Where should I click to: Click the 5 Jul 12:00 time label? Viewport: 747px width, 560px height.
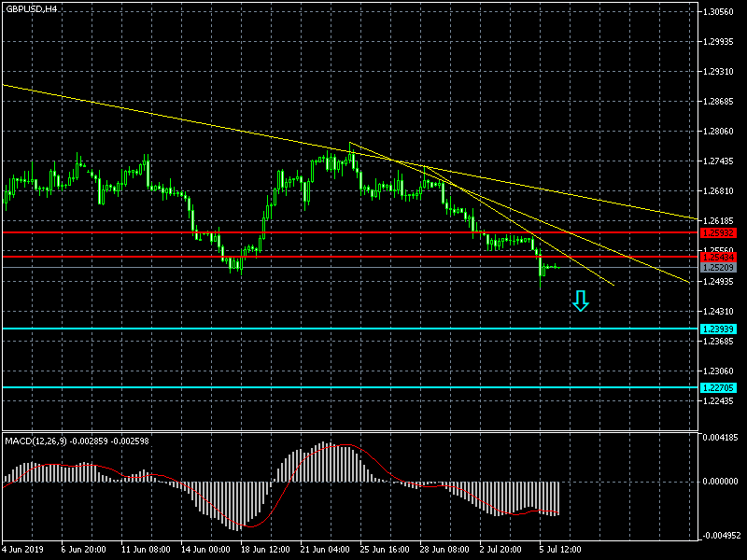(x=560, y=549)
